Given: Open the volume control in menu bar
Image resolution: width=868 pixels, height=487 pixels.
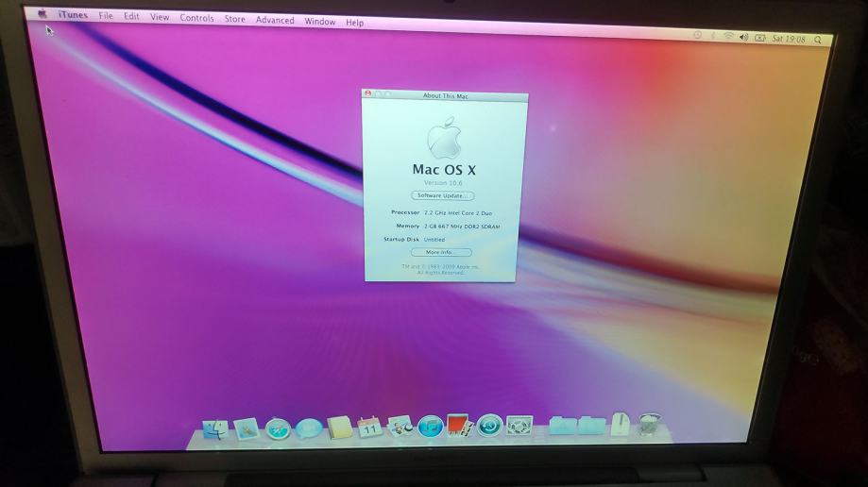Looking at the screenshot, I should pos(743,37).
